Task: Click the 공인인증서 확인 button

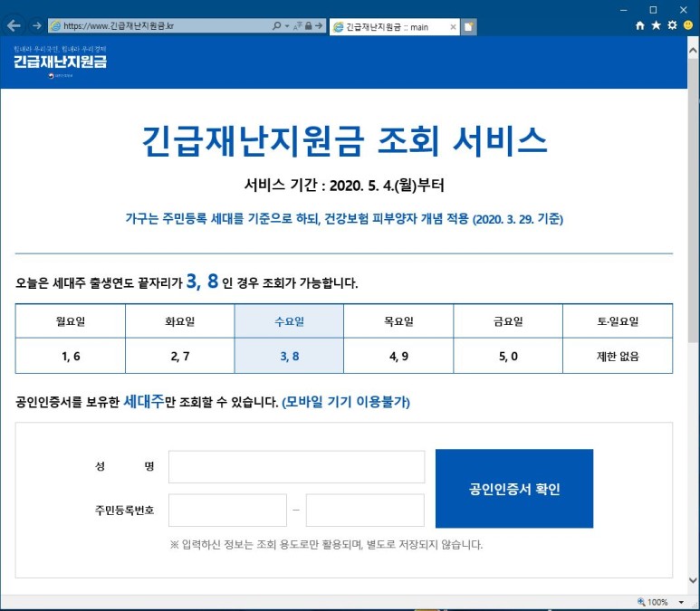Action: pyautogui.click(x=514, y=489)
